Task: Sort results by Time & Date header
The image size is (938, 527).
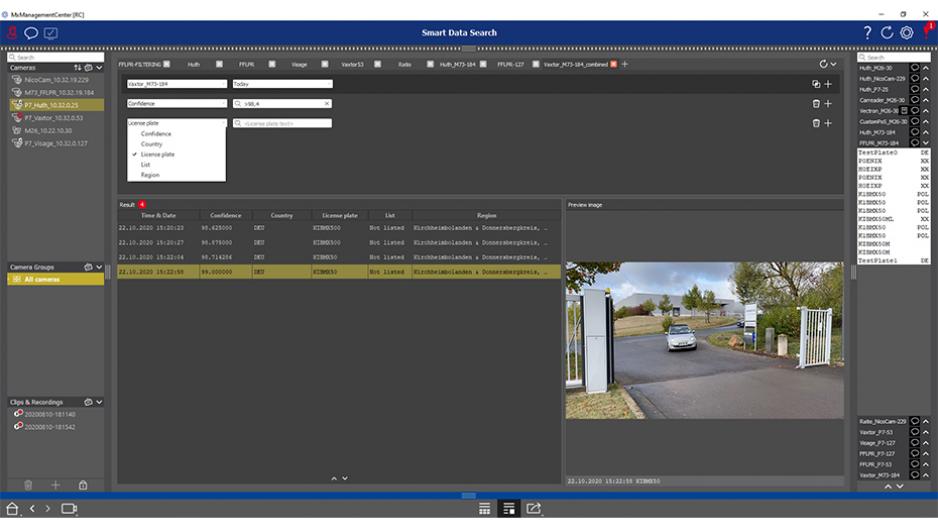Action: coord(158,215)
